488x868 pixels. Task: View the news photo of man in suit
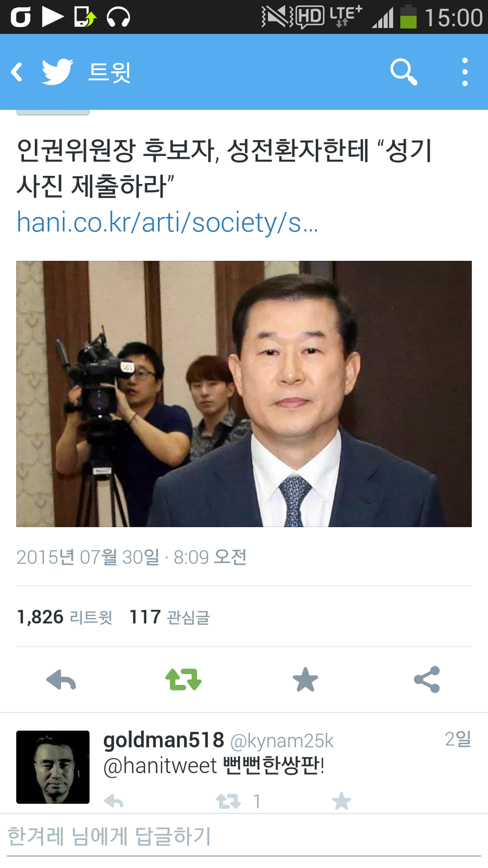pyautogui.click(x=244, y=394)
